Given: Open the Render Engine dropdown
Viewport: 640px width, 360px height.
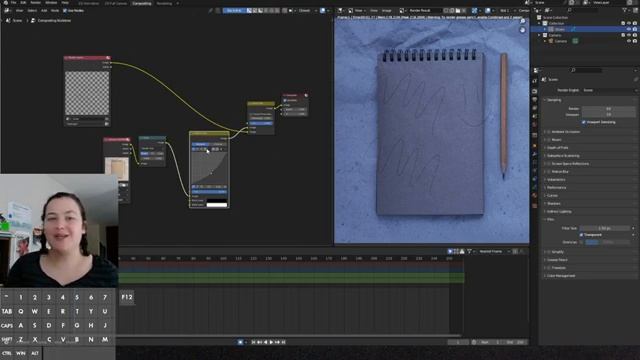Looking at the screenshot, I should coord(609,90).
